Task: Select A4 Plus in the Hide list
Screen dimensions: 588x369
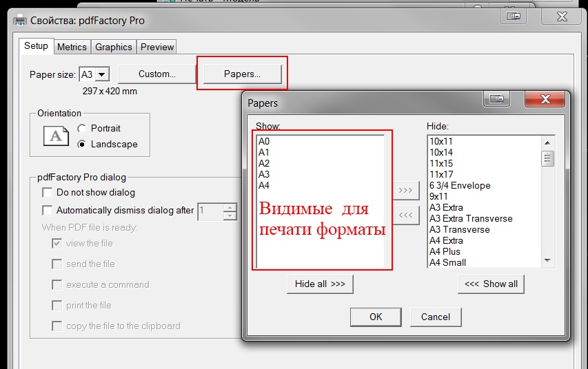Action: point(445,251)
